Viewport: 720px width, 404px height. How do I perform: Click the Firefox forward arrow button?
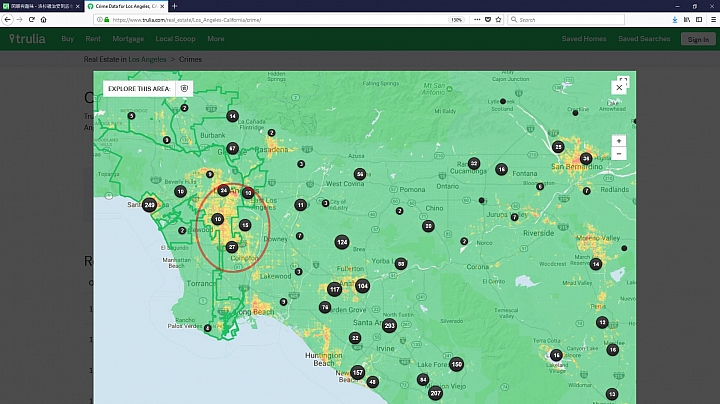click(x=19, y=20)
